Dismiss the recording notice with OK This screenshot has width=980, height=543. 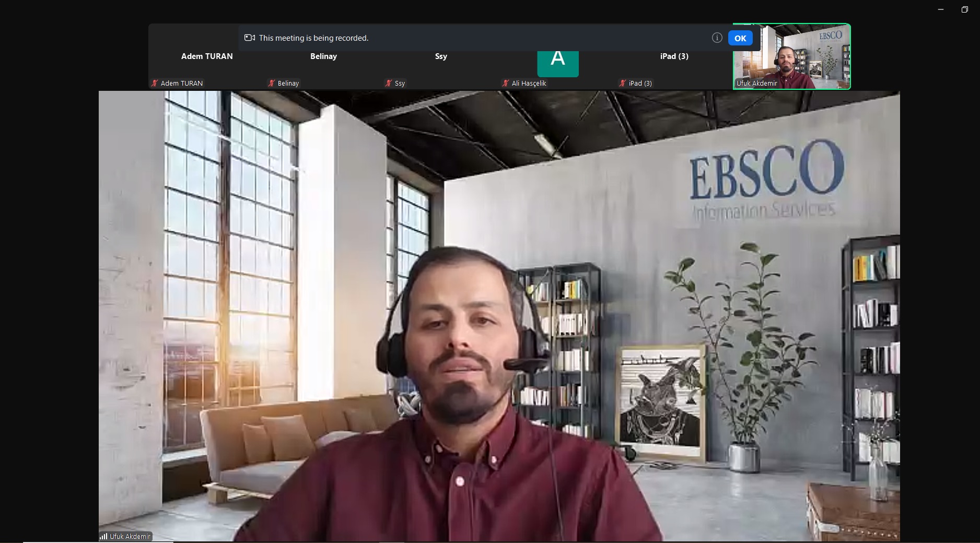[x=740, y=38]
